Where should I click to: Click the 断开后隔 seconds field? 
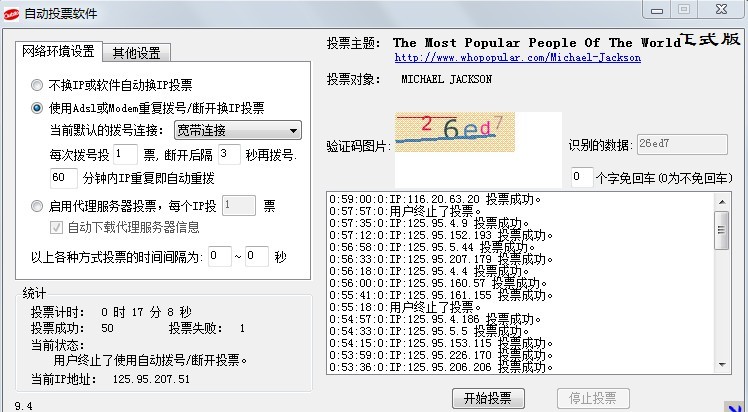coord(229,154)
